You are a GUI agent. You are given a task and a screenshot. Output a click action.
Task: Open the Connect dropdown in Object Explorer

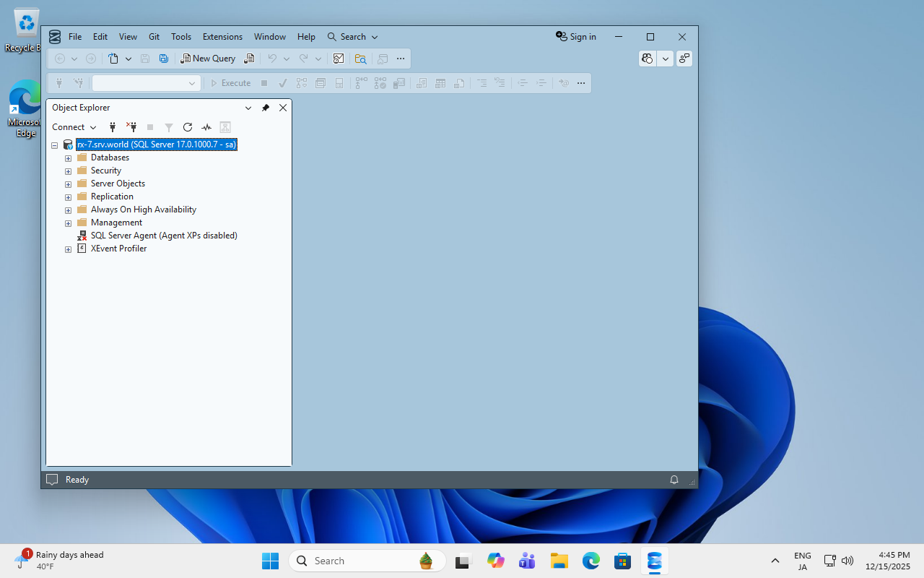(x=74, y=127)
